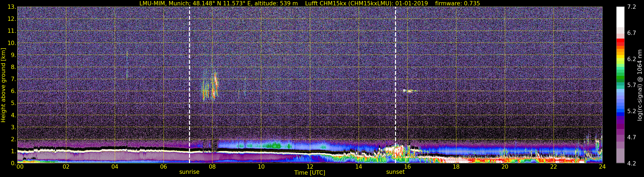The width and height of the screenshot is (644, 177).
Task: Click the height tick label '1.'
Action: pyautogui.click(x=13, y=151)
